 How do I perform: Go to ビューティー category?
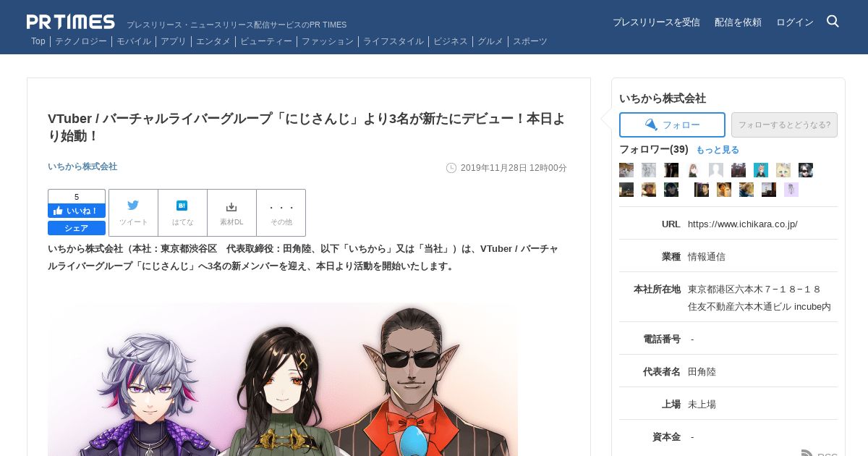(x=266, y=41)
